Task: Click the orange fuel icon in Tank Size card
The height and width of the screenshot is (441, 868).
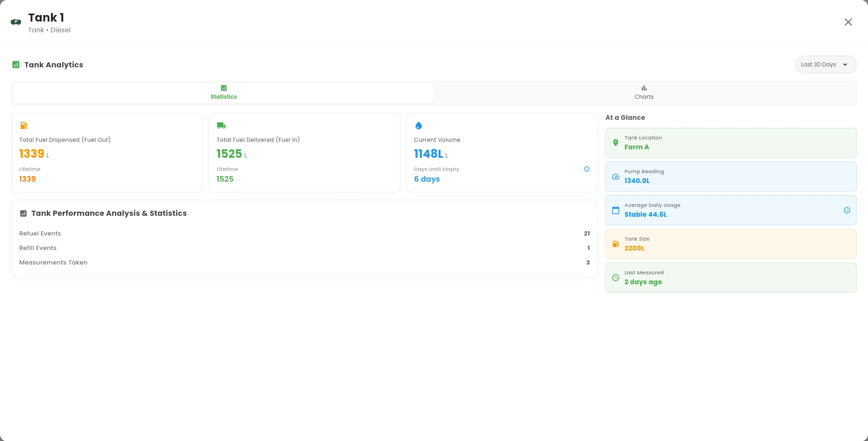Action: (x=615, y=244)
